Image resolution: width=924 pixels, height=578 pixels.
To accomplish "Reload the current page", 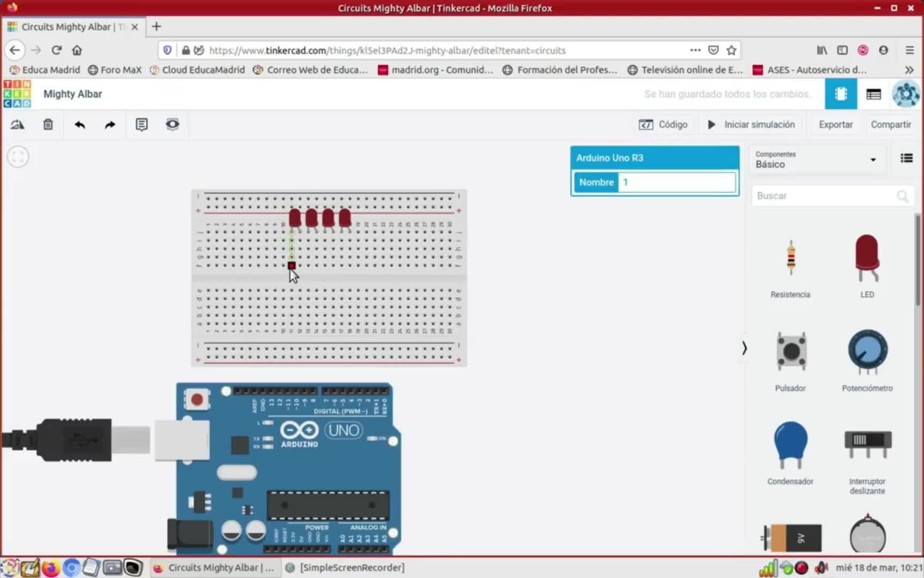I will tap(56, 50).
